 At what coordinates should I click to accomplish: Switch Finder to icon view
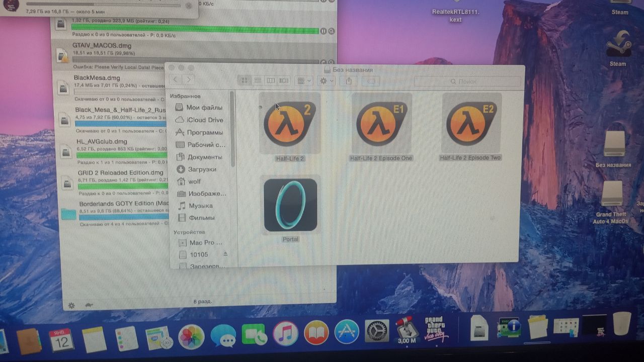tap(245, 80)
